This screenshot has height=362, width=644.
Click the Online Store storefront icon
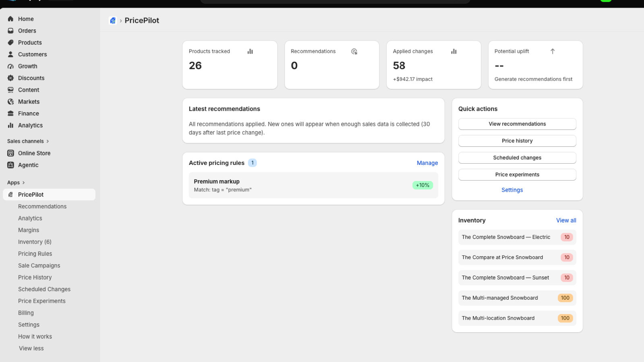(10, 153)
